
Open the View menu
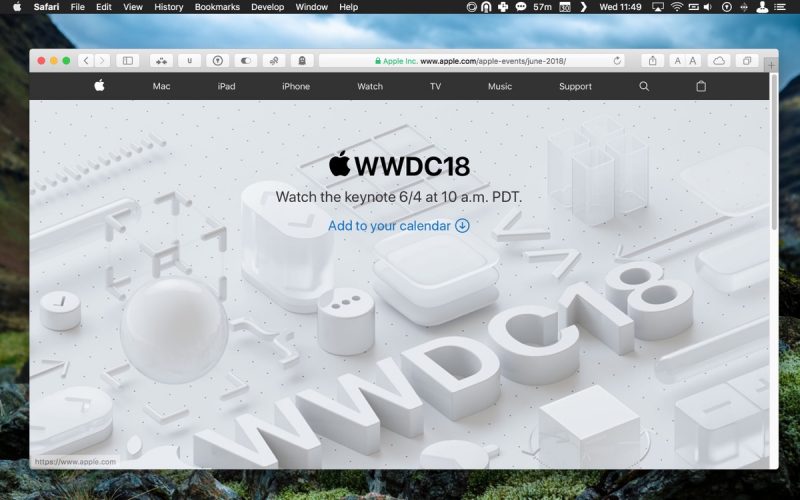click(133, 7)
